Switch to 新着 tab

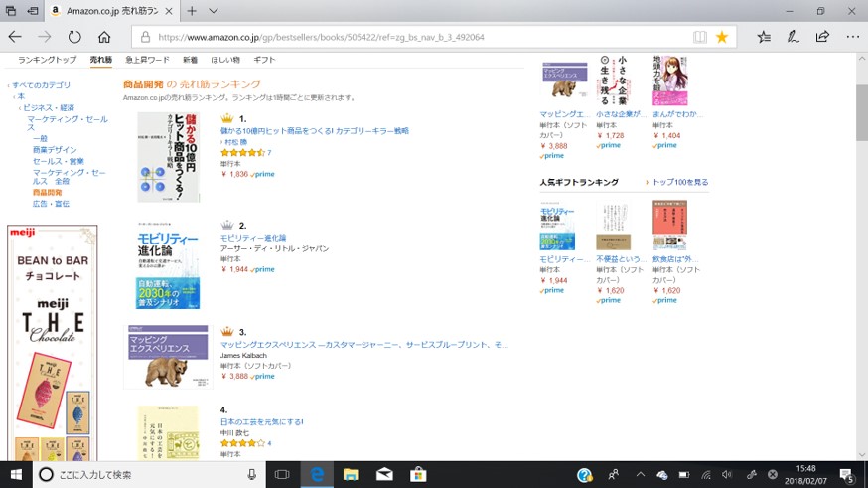tap(190, 60)
